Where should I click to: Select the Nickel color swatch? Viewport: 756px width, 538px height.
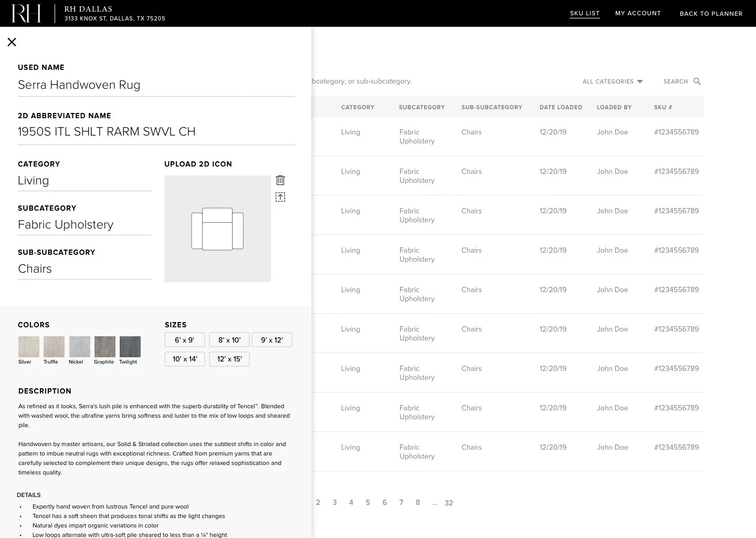pos(80,347)
